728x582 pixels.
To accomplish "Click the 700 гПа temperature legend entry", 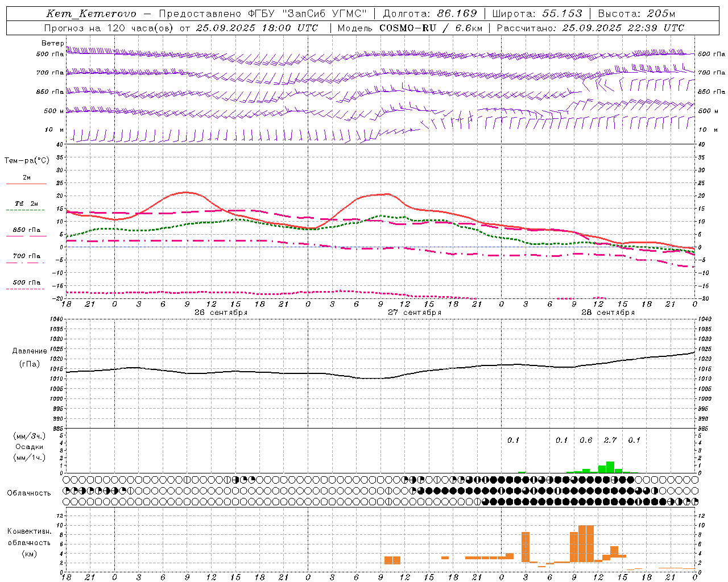I will [27, 256].
